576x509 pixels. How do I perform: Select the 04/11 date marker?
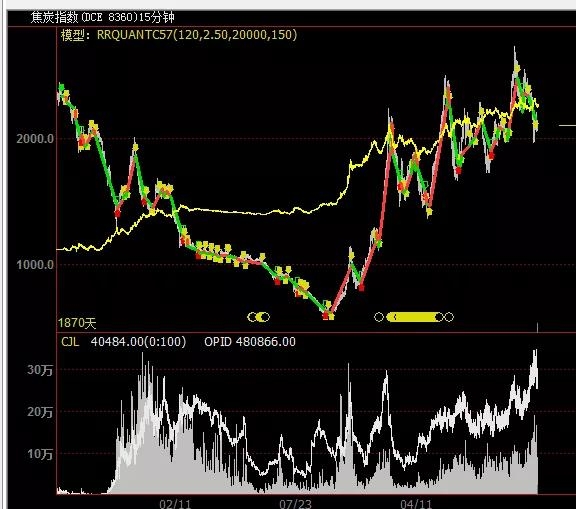pos(416,504)
